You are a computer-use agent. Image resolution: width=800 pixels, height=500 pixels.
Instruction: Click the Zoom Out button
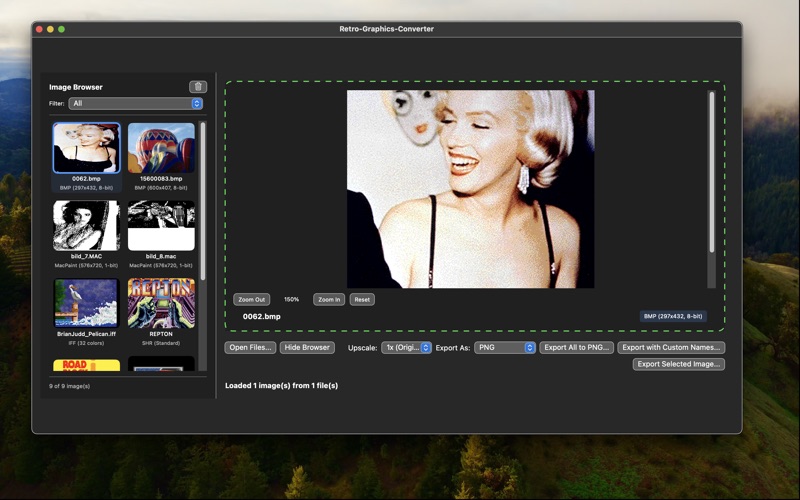(252, 299)
